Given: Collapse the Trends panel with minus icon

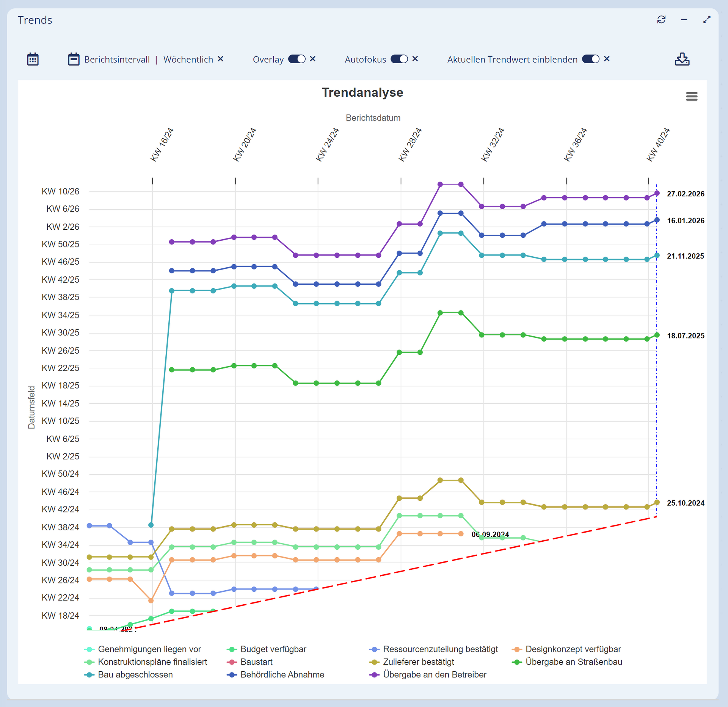Looking at the screenshot, I should [x=684, y=20].
